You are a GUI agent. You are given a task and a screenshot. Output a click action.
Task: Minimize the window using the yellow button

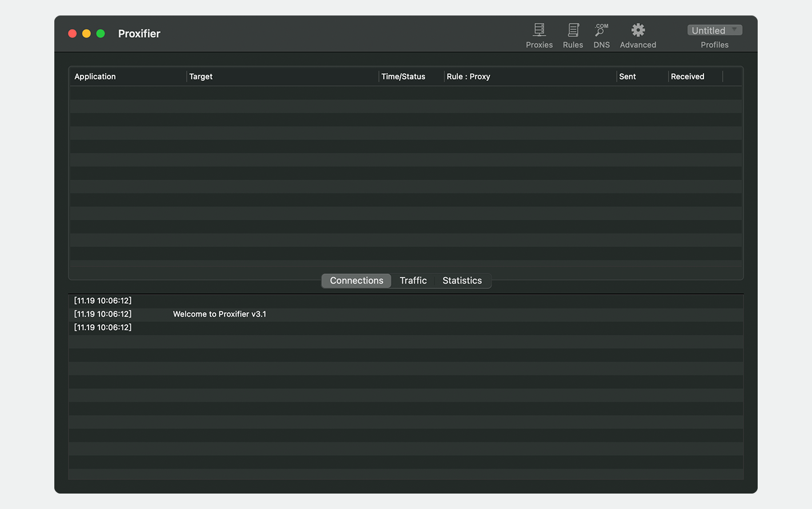(86, 34)
